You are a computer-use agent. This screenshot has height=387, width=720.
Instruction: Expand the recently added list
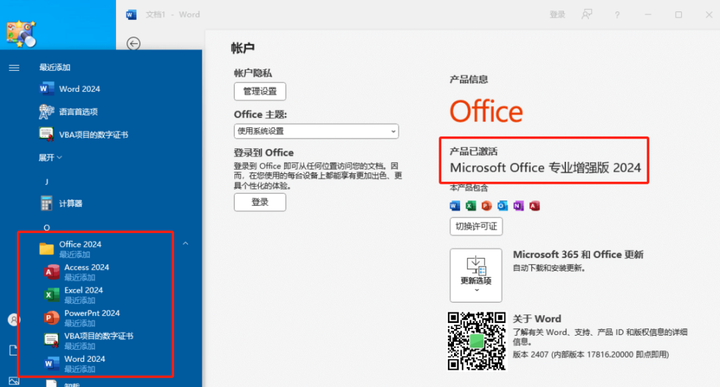[x=50, y=157]
